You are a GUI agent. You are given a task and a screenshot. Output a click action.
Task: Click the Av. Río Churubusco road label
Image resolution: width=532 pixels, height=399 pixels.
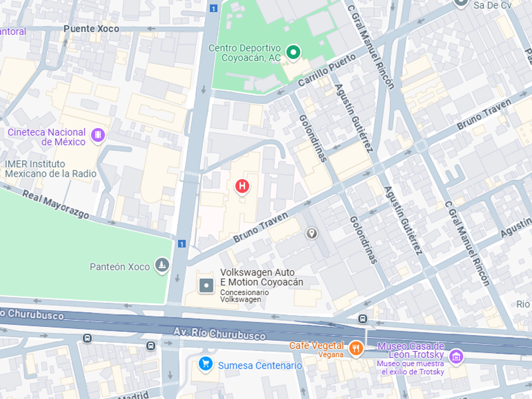220,333
